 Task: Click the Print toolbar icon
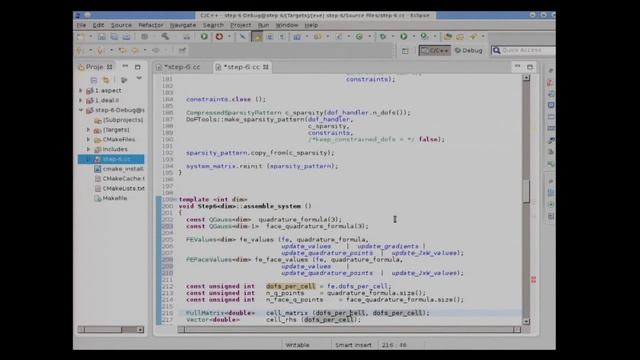pyautogui.click(x=127, y=37)
